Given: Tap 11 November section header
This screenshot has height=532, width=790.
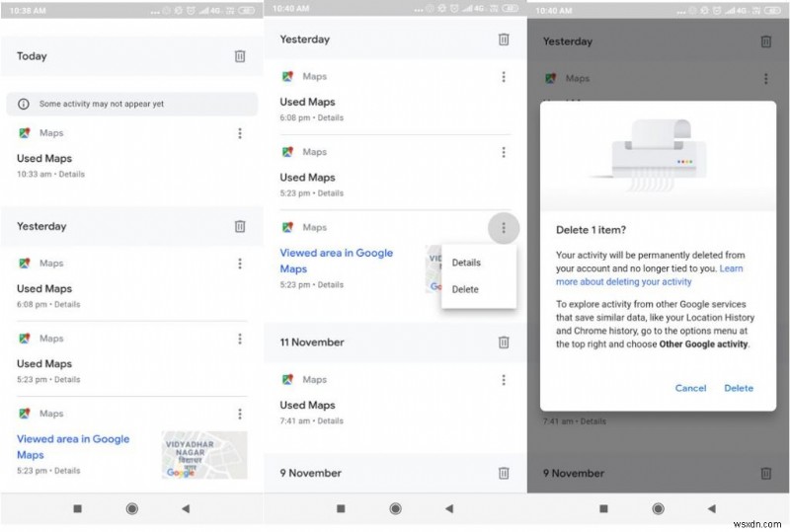Looking at the screenshot, I should tap(395, 342).
